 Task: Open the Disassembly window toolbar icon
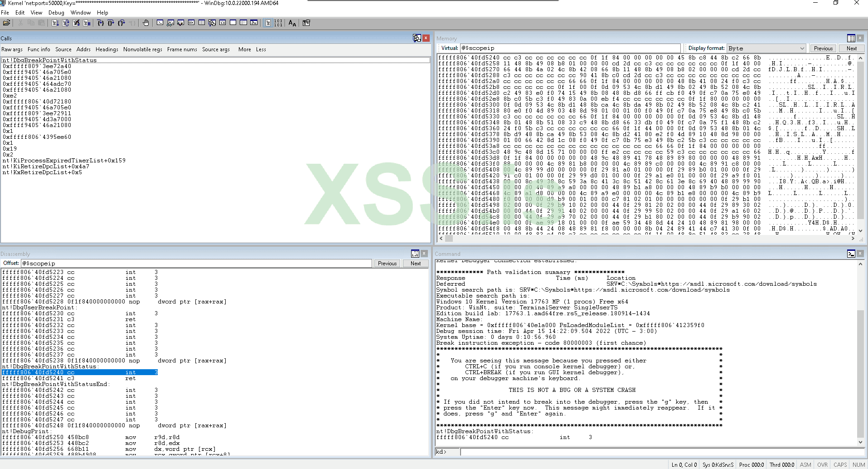[223, 23]
